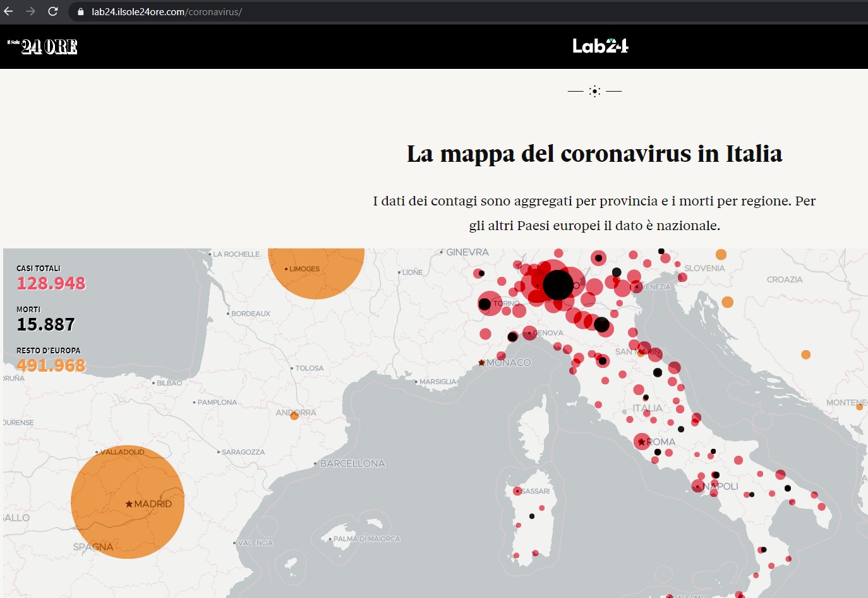Reload the page with refresh icon
This screenshot has width=868, height=598.
[x=53, y=11]
